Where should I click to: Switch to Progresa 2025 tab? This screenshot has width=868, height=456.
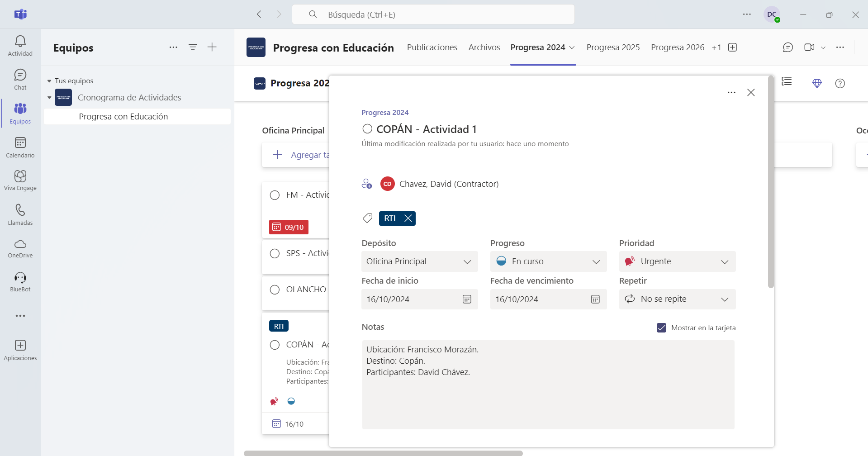click(x=613, y=47)
